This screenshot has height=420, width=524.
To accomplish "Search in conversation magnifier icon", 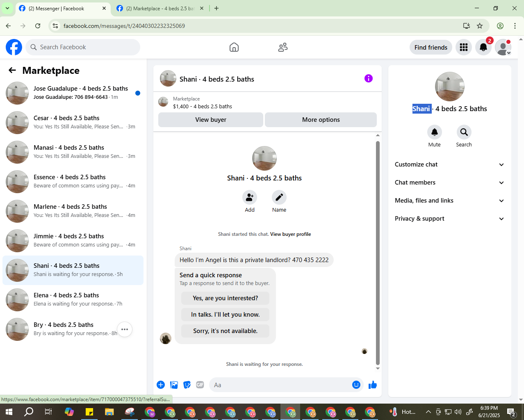I will [x=464, y=132].
